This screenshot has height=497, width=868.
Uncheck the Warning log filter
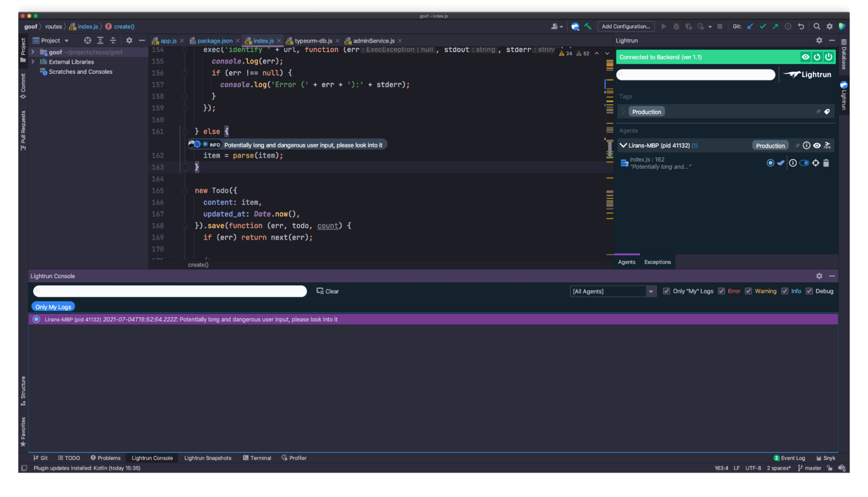[749, 291]
